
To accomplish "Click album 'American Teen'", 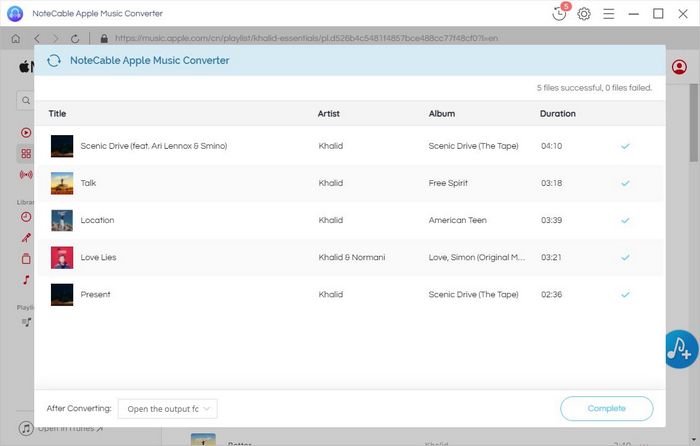I will click(458, 220).
